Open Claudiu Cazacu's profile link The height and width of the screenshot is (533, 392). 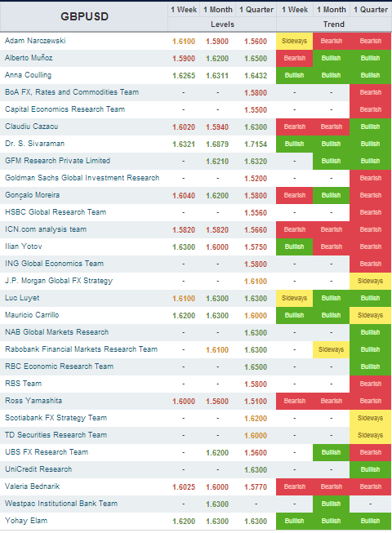pos(31,127)
